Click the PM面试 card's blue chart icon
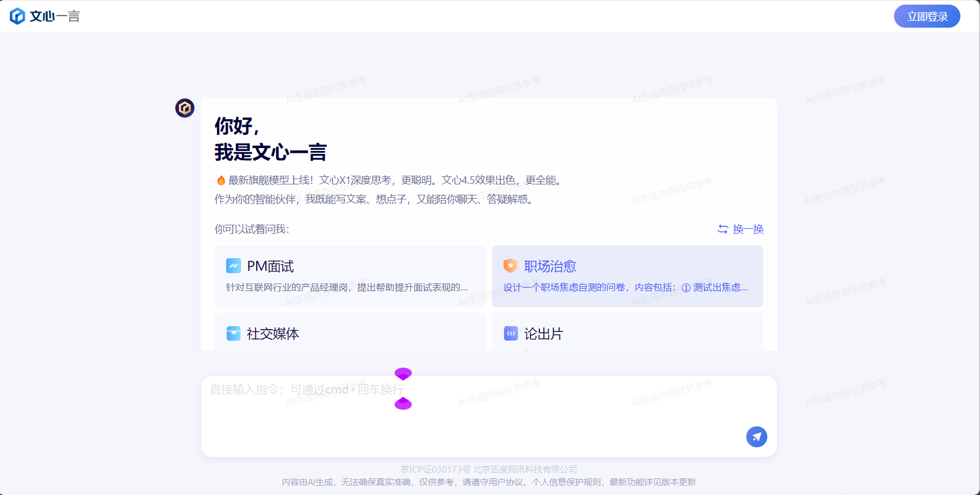The height and width of the screenshot is (495, 980). tap(234, 266)
